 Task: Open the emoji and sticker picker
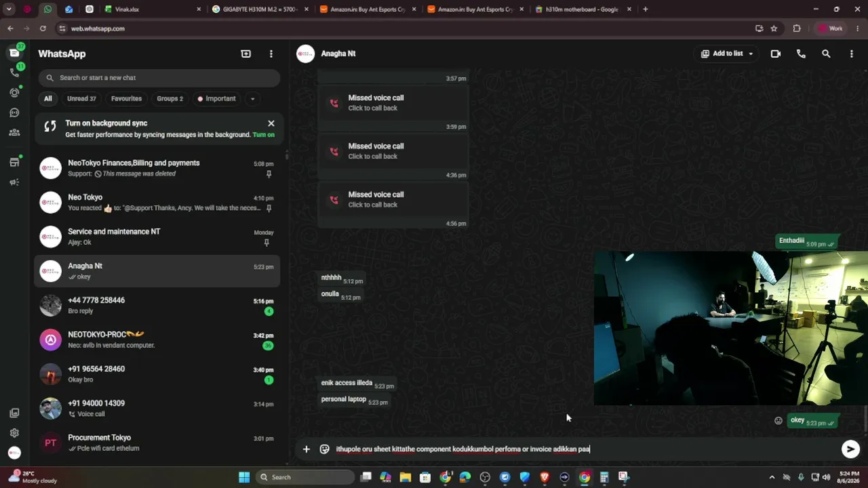(324, 449)
